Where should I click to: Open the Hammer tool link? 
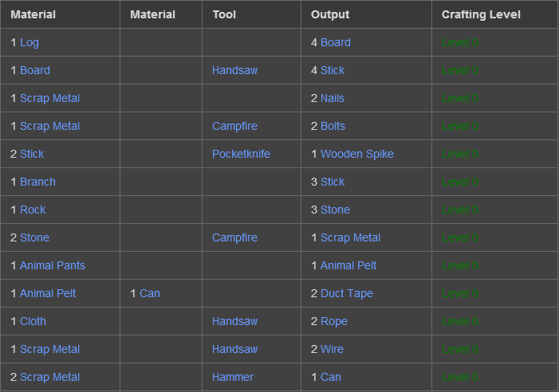click(233, 377)
